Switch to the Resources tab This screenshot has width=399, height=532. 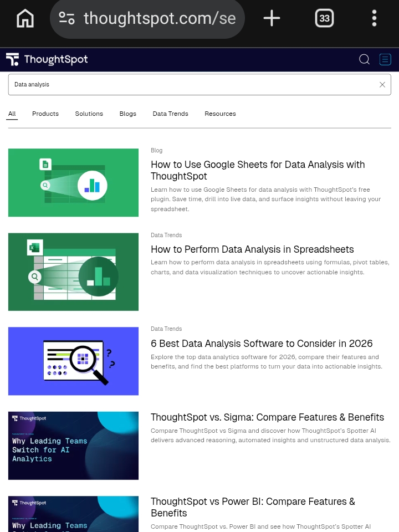pos(220,114)
